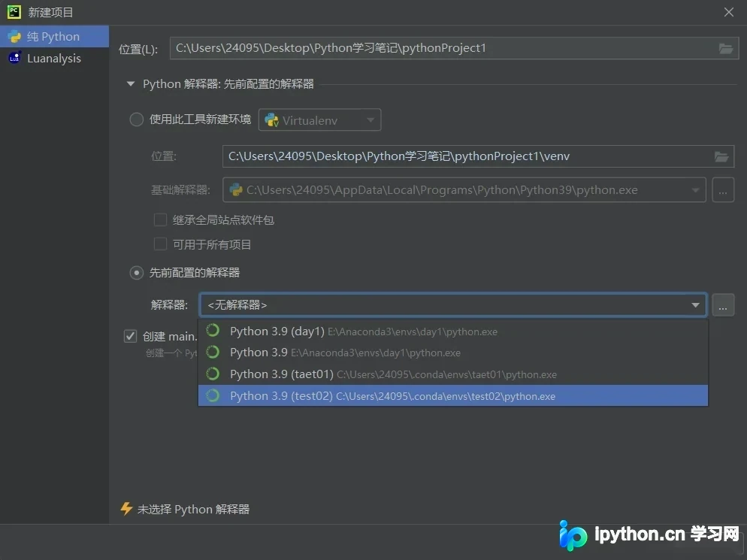
Task: Collapse the Python 解释器 section triangle
Action: tap(131, 84)
